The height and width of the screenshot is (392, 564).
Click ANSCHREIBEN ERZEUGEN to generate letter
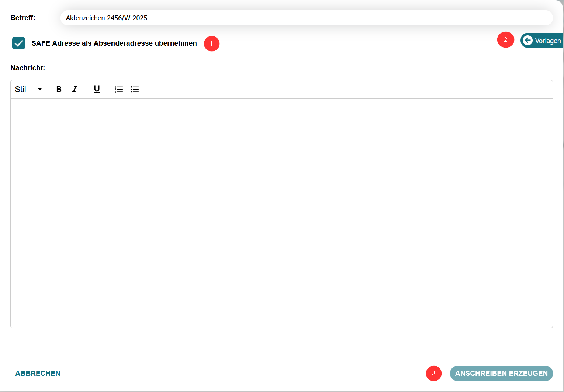(501, 373)
